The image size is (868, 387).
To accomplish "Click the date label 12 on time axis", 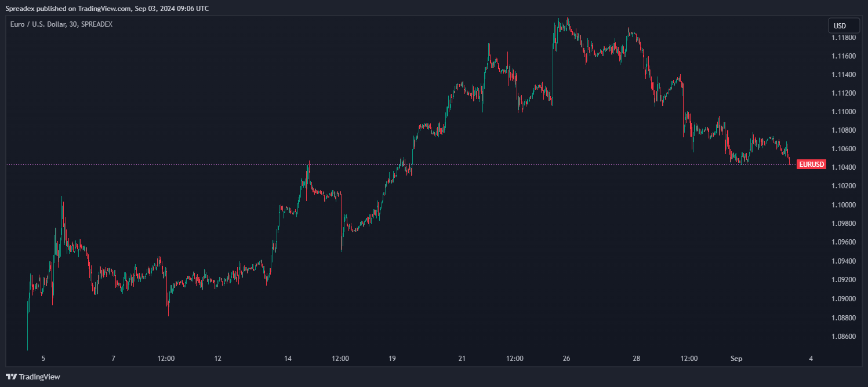I will coord(217,359).
